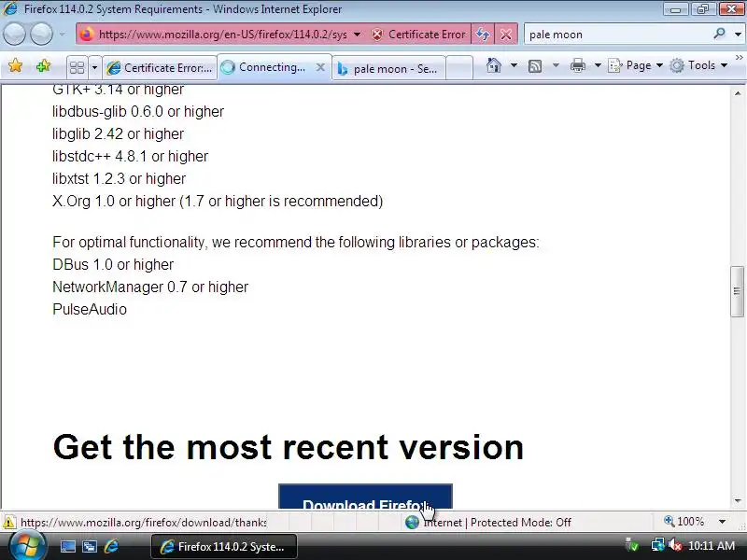Click the 'DBus 1.0 or higher' line
747x560 pixels.
pos(113,265)
